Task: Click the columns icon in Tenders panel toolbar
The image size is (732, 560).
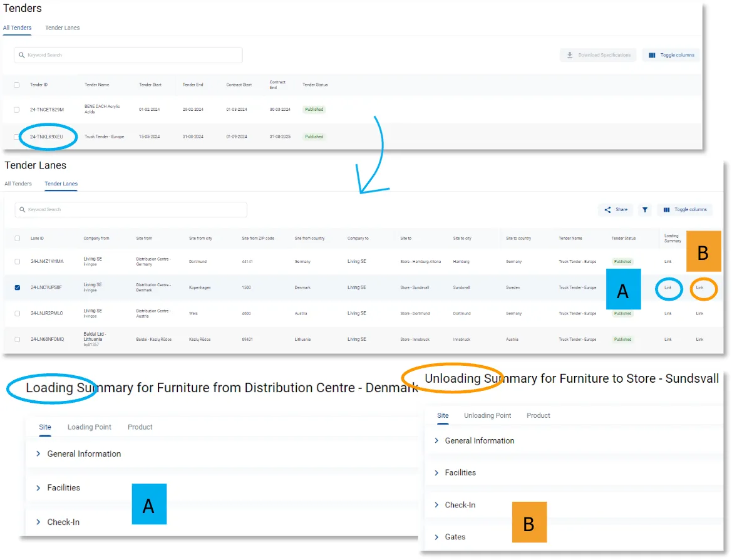Action: [x=652, y=55]
